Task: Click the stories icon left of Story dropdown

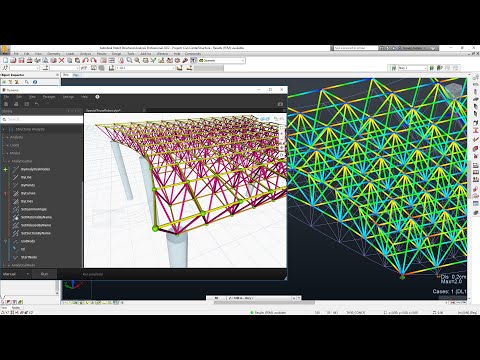Action: (393, 68)
